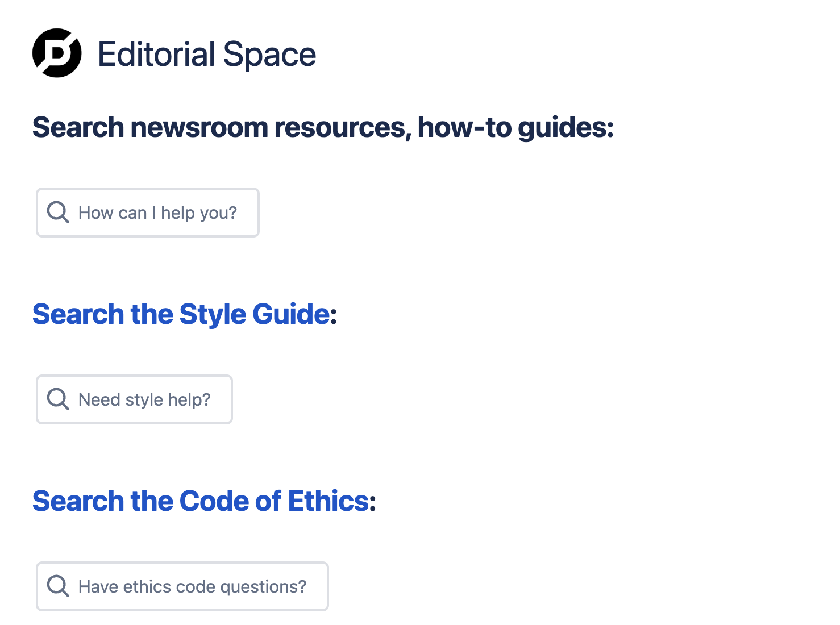Focus the 'How can I help you?' field
Image resolution: width=840 pixels, height=625 pixels.
tap(148, 213)
